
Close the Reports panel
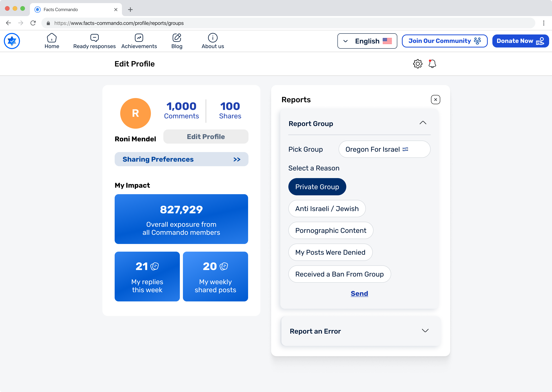click(x=435, y=100)
